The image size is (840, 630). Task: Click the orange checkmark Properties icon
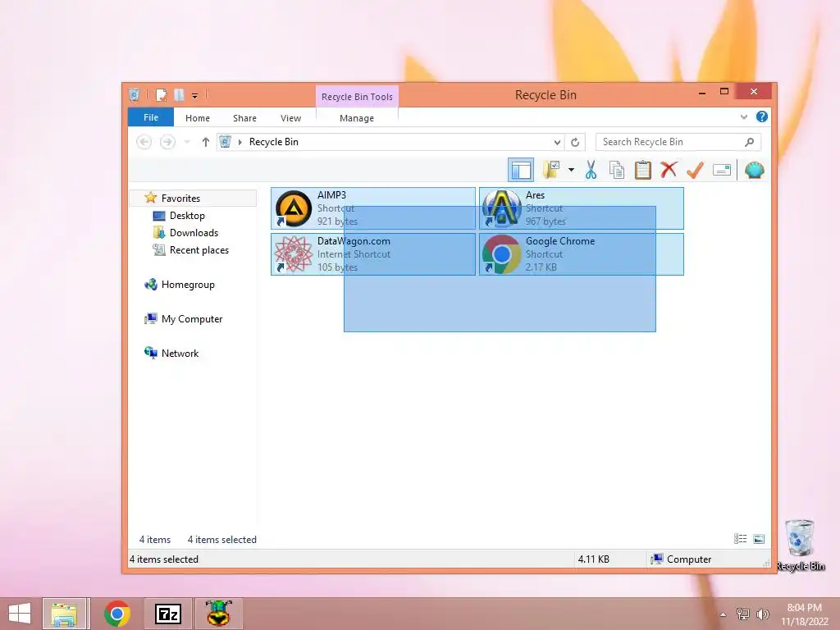coord(695,170)
